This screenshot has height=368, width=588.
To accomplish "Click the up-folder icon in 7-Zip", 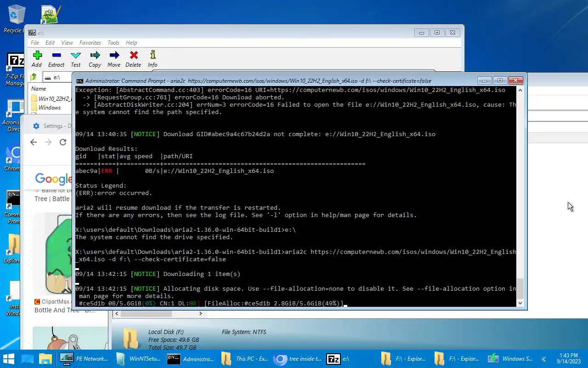I will point(34,77).
